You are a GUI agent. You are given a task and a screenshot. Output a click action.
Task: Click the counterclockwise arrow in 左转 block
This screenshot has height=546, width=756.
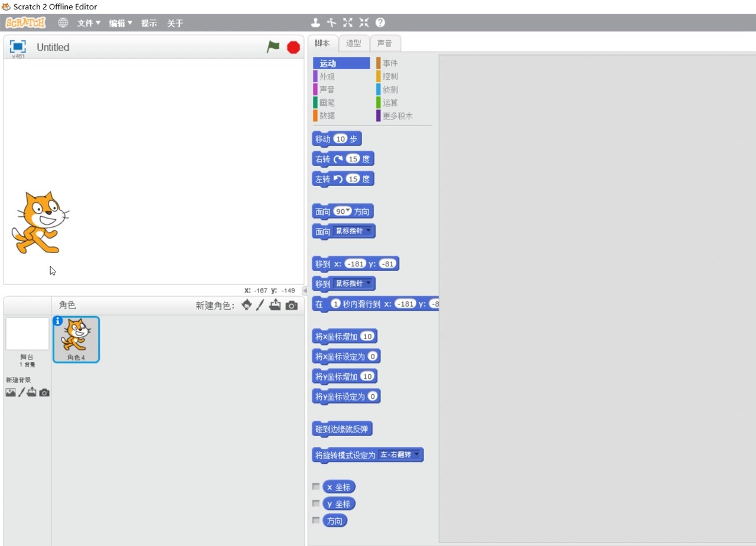coord(338,179)
